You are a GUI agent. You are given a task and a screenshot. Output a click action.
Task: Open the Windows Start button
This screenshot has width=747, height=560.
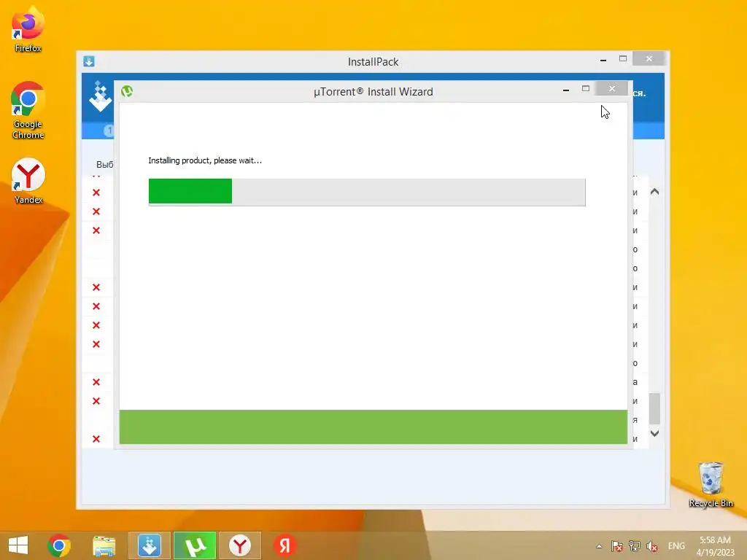(x=18, y=545)
